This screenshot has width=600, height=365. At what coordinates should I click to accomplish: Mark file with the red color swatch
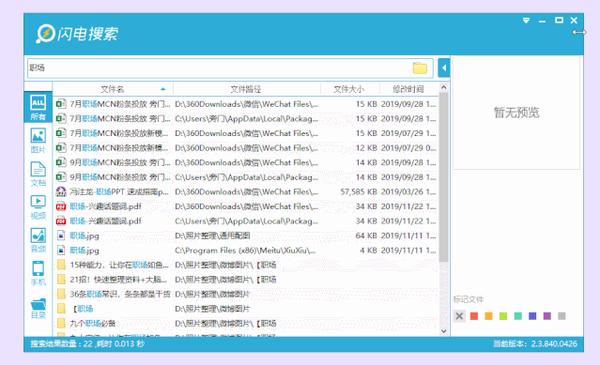(474, 316)
